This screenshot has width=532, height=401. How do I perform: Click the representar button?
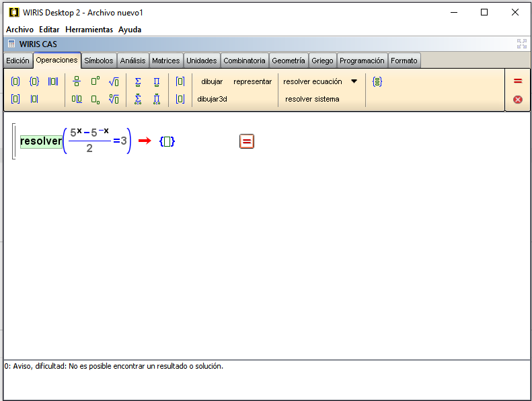coord(252,81)
